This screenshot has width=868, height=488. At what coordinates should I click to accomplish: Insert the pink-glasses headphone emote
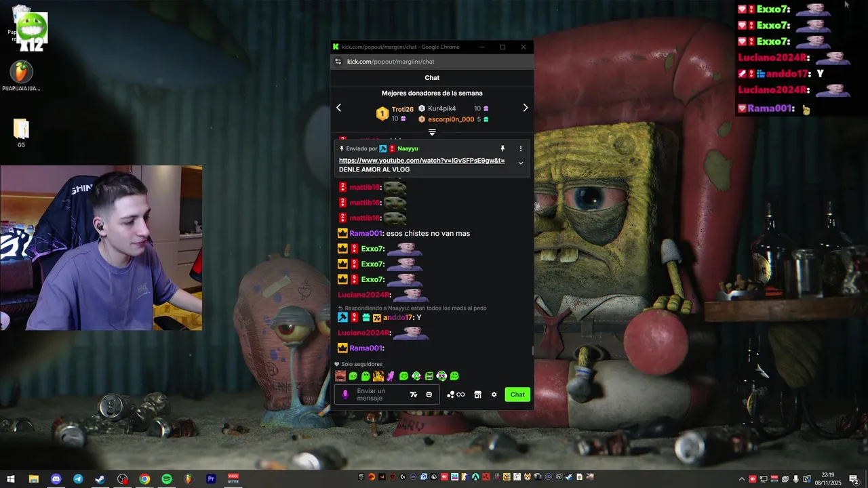(441, 376)
